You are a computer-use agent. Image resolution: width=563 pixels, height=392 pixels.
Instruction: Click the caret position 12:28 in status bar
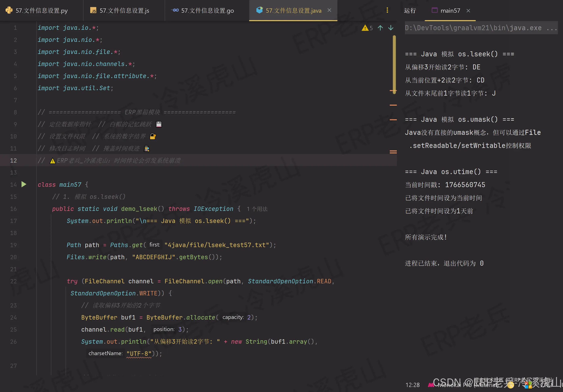point(413,385)
